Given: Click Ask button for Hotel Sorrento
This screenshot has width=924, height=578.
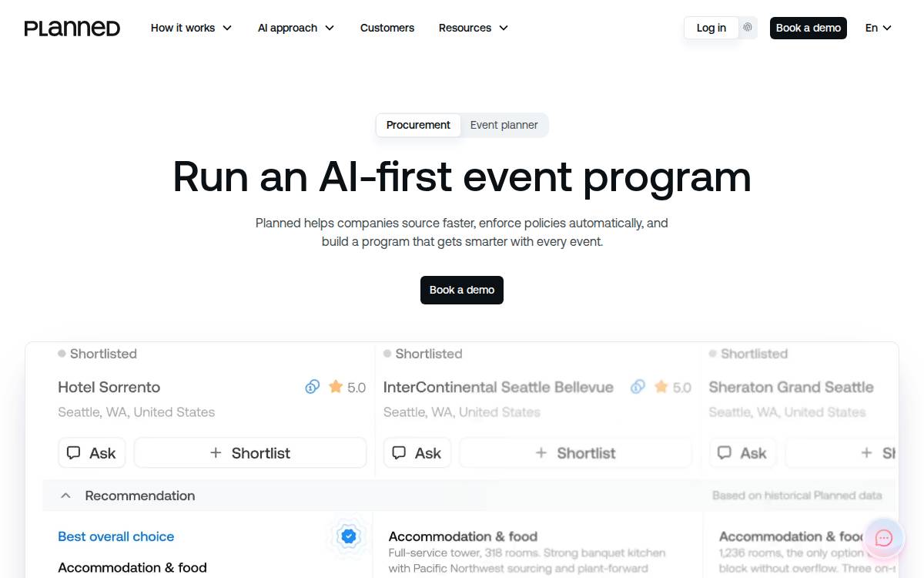Looking at the screenshot, I should [x=92, y=453].
